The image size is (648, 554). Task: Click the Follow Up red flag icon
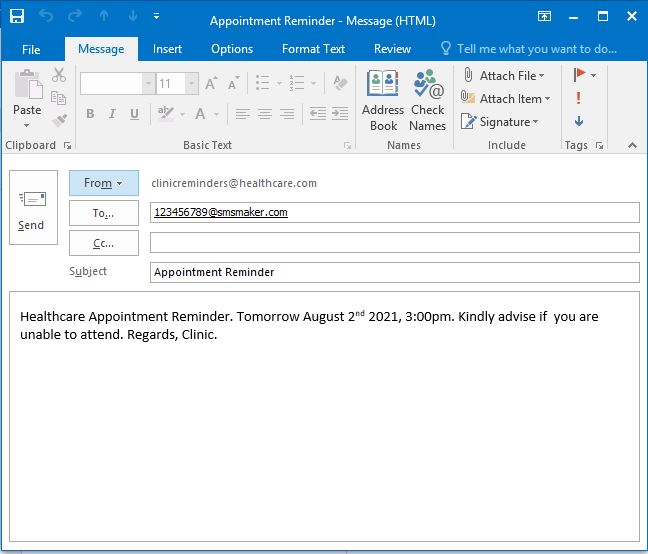pyautogui.click(x=579, y=75)
